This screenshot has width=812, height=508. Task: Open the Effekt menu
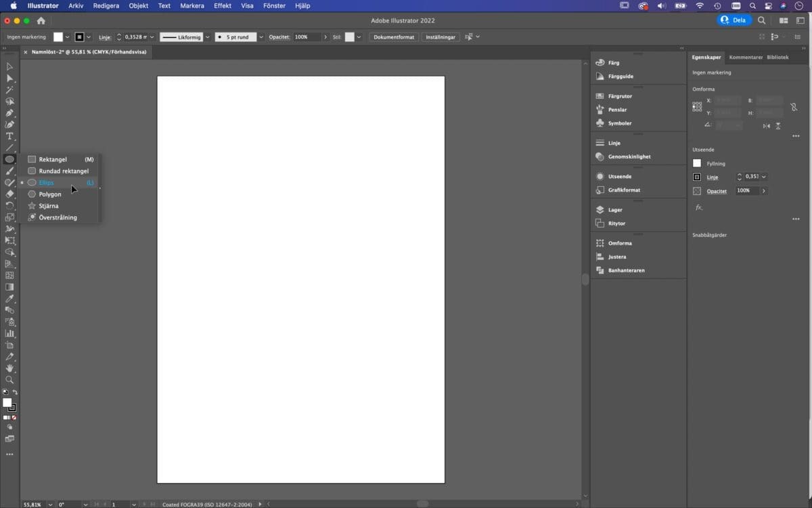point(223,5)
